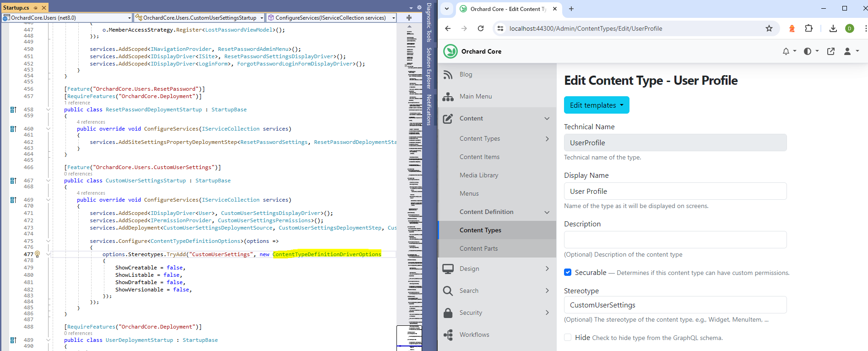Select the highlighted Content Types menu item
868x351 pixels.
click(497, 230)
